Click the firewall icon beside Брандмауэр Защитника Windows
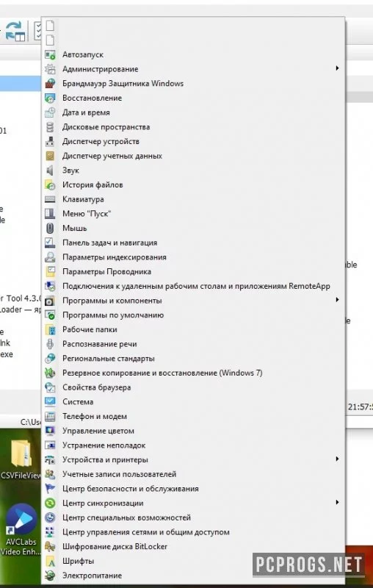373x588 pixels. click(x=50, y=84)
